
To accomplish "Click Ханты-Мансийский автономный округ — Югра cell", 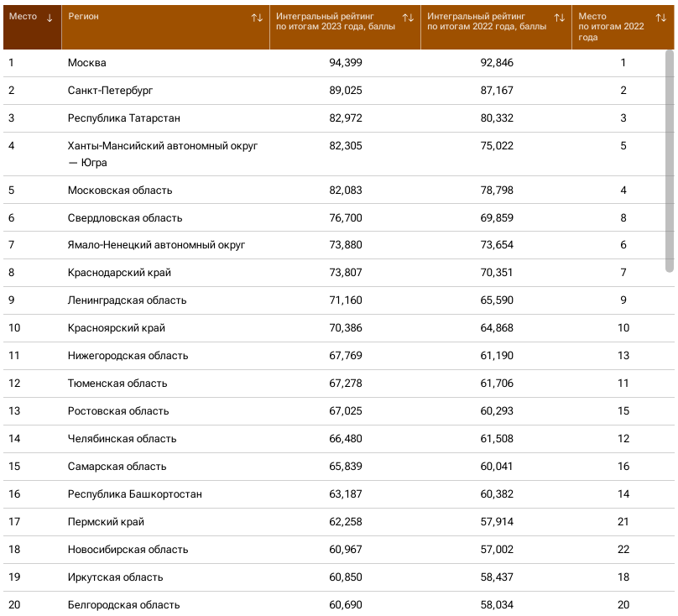I will (x=162, y=154).
